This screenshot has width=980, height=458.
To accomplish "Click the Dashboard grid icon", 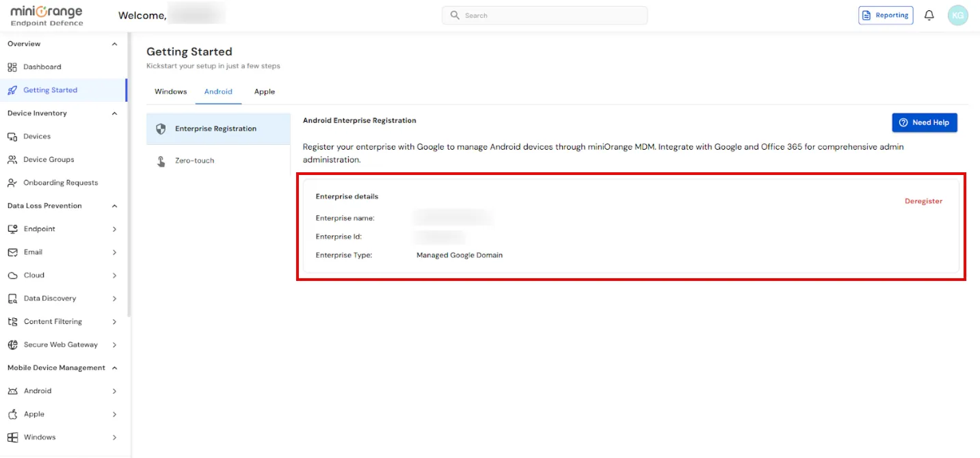I will pyautogui.click(x=12, y=67).
